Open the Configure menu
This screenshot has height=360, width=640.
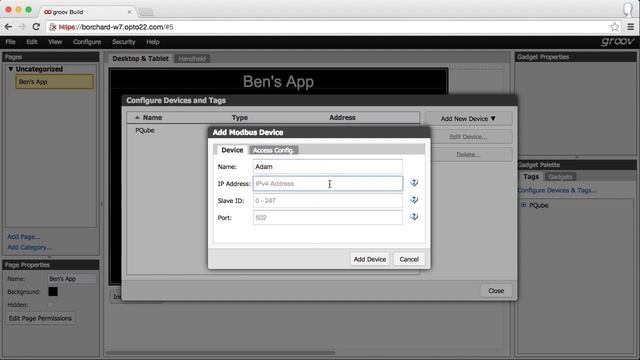(87, 42)
